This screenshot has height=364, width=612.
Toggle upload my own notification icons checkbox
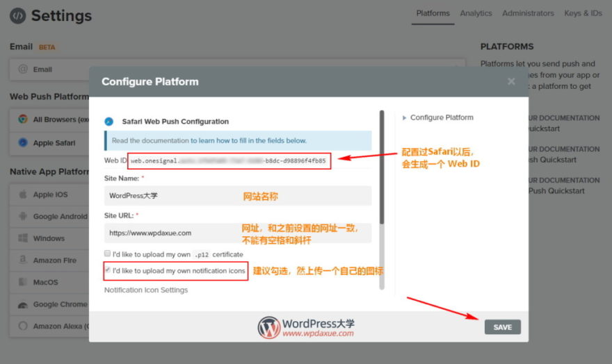point(107,270)
